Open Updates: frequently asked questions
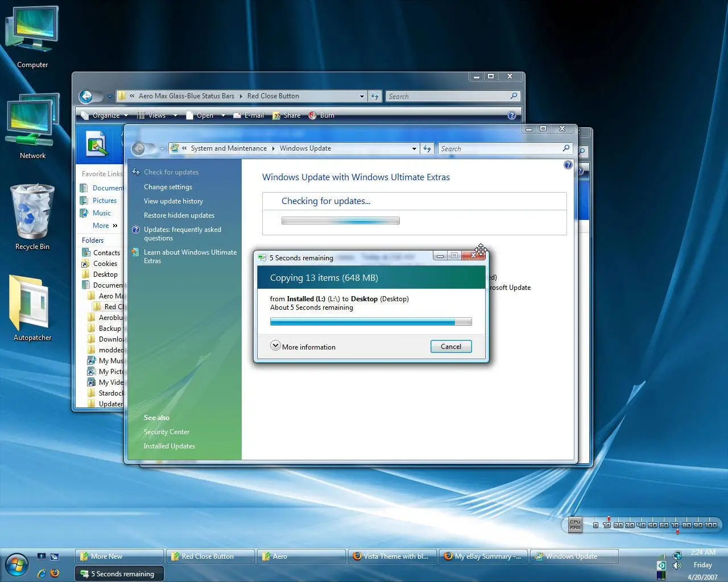The image size is (728, 582). 183,234
